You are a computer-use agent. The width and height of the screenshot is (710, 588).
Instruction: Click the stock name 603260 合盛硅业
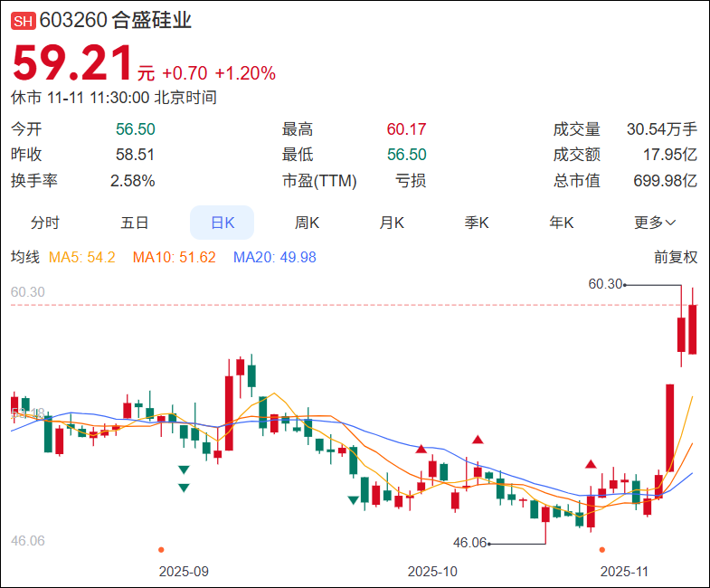pos(116,21)
